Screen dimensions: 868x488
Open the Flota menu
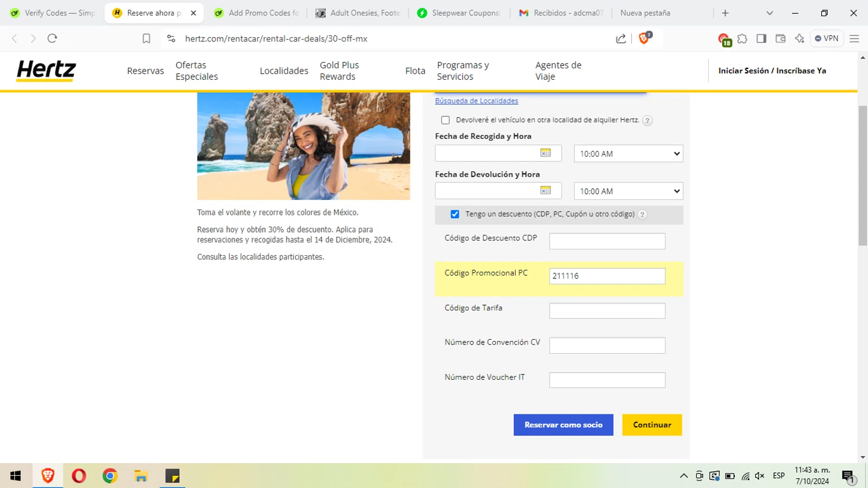415,71
